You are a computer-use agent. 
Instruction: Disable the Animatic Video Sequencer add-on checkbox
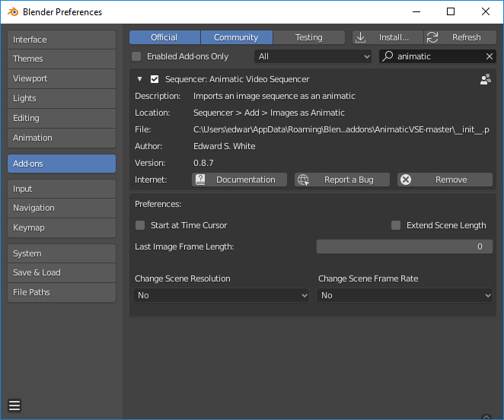tap(155, 79)
